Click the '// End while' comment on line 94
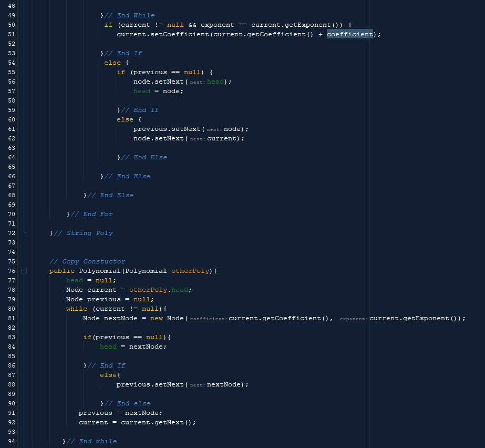Screen dimensions: 485x448 click(91, 441)
